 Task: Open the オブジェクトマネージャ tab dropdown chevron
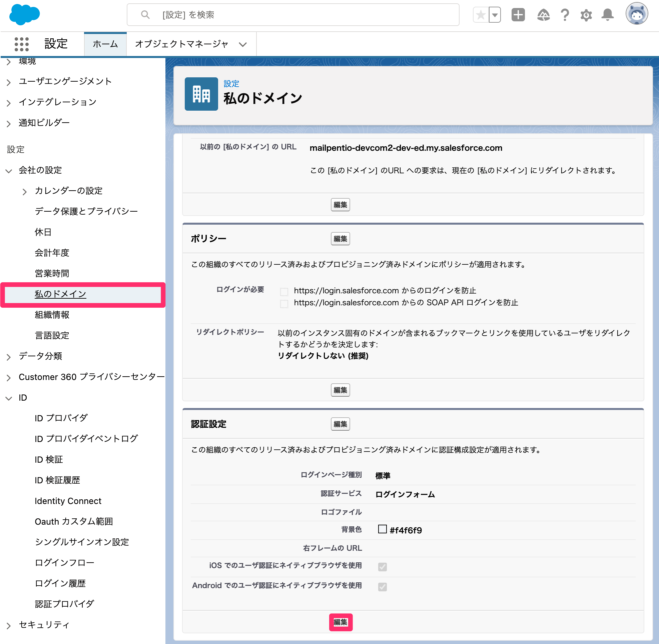(x=243, y=44)
